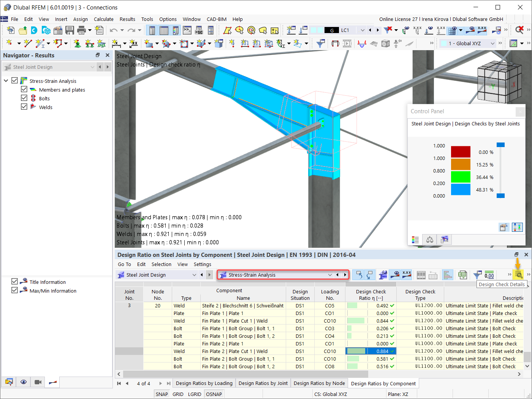This screenshot has width=532, height=399.
Task: Click the table horizontal scrollbar
Action: point(319,374)
